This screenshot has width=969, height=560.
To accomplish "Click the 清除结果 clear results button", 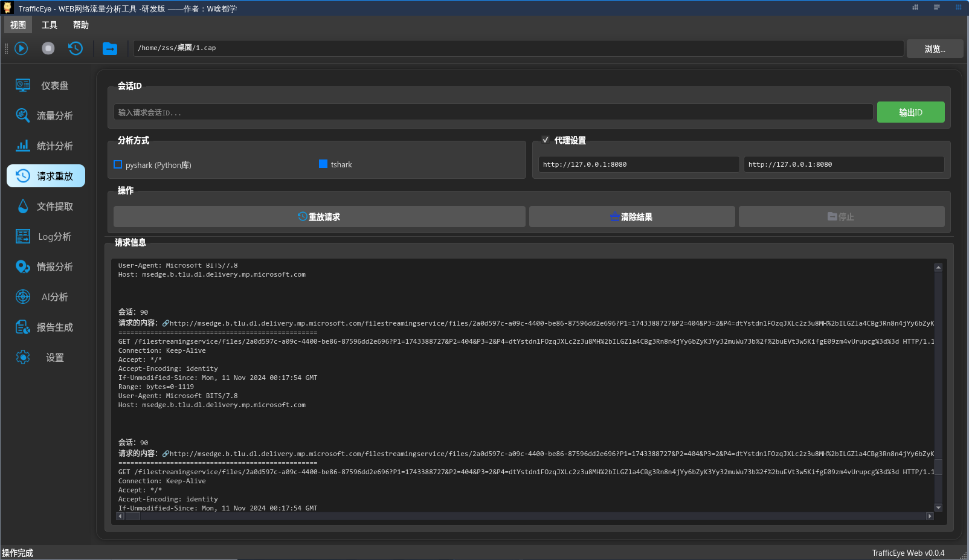I will pyautogui.click(x=632, y=216).
